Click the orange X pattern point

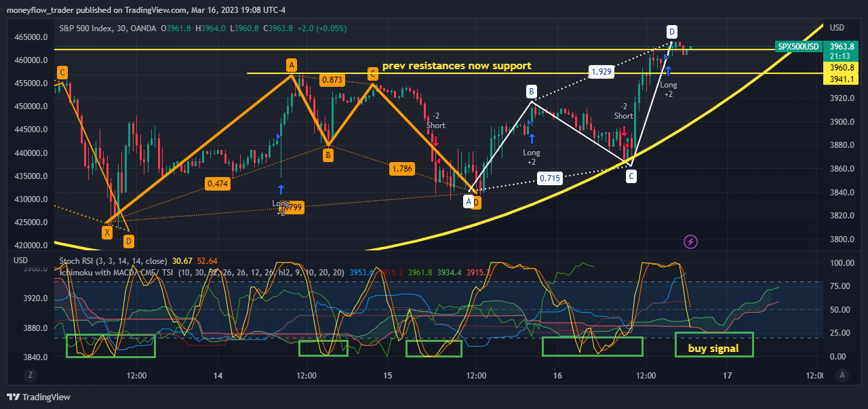pyautogui.click(x=107, y=233)
